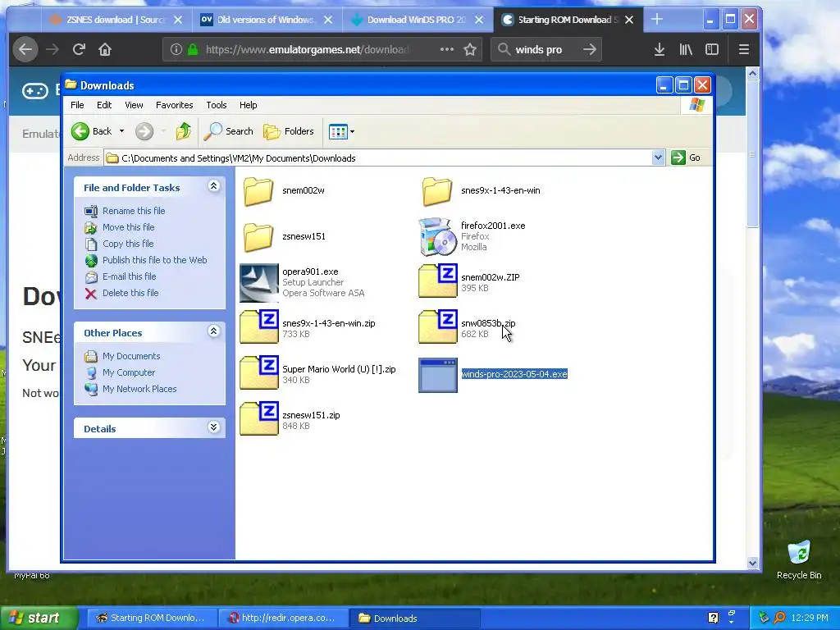This screenshot has width=840, height=630.
Task: Open Firefox library icon
Action: pos(686,49)
